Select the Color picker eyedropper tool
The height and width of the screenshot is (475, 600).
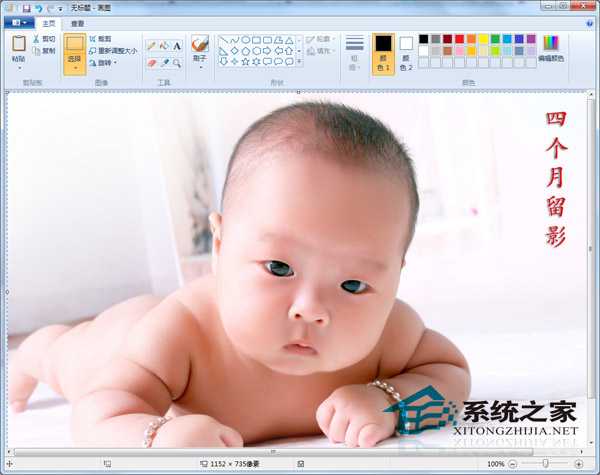[x=165, y=63]
